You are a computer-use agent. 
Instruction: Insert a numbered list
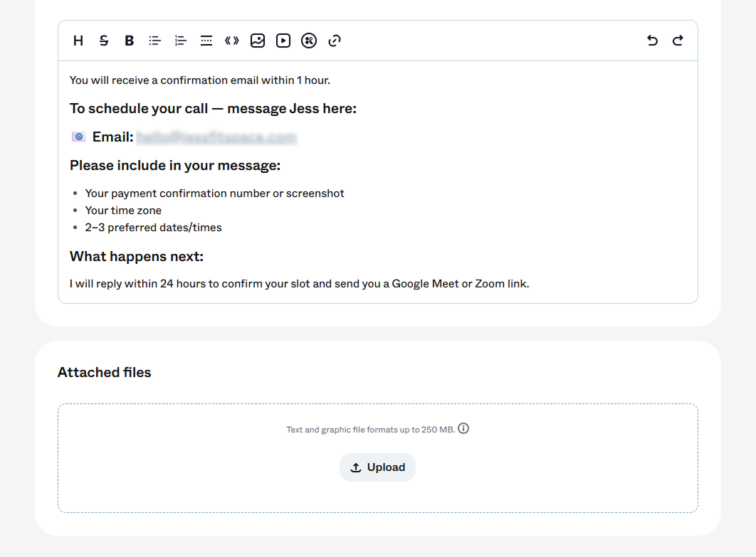click(x=180, y=41)
